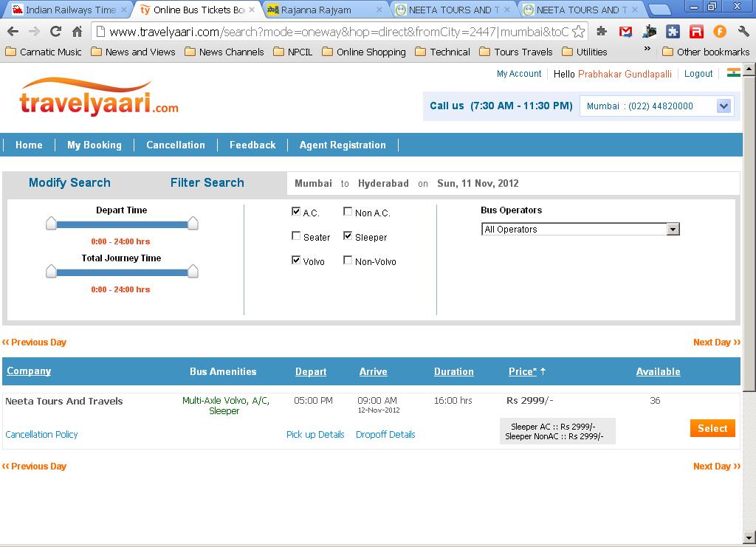
Task: Open the call us city phone dropdown
Action: [x=723, y=106]
